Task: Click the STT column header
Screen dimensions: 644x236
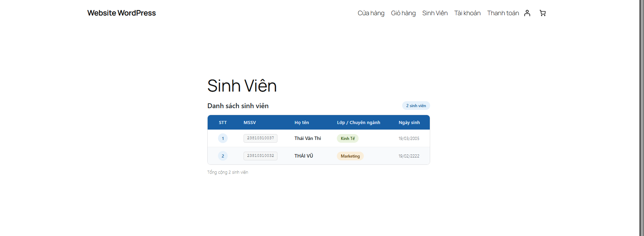Action: (x=223, y=123)
